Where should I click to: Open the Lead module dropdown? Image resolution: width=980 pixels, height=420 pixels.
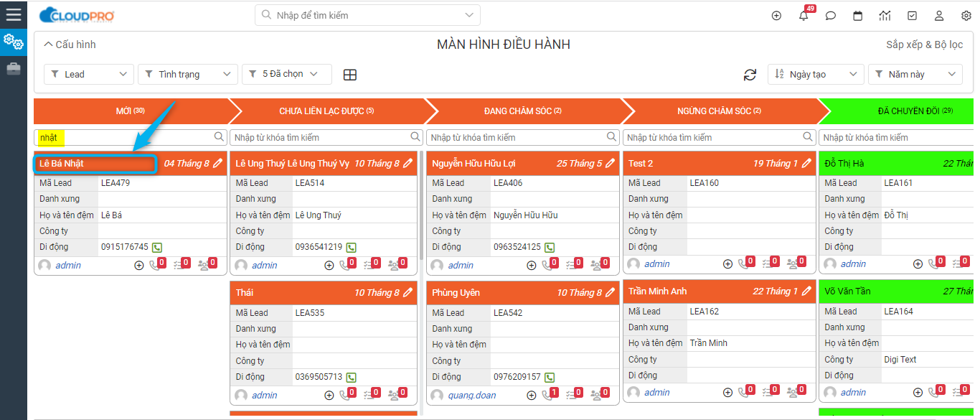click(88, 74)
